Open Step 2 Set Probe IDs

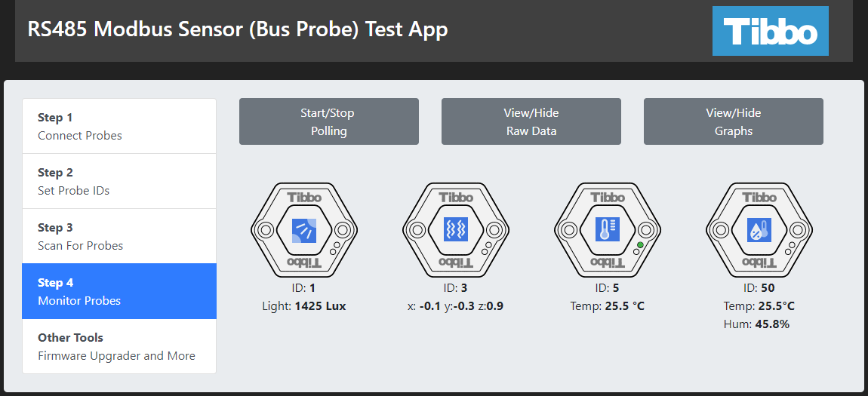pyautogui.click(x=119, y=181)
